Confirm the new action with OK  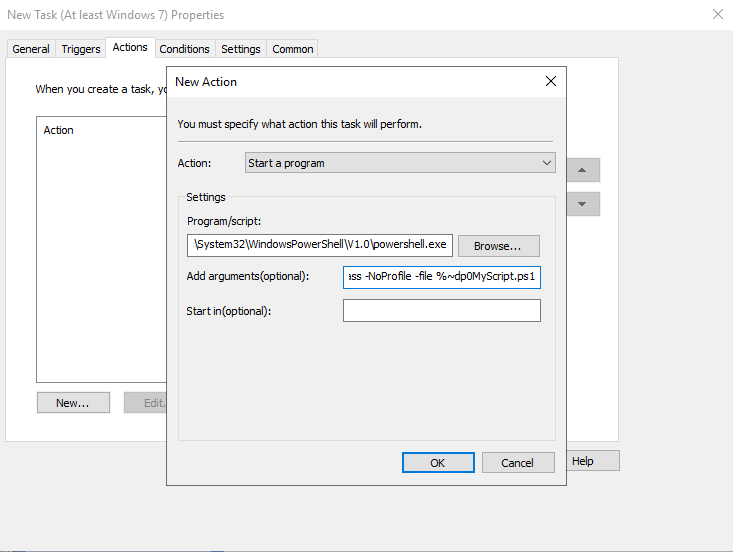(438, 463)
